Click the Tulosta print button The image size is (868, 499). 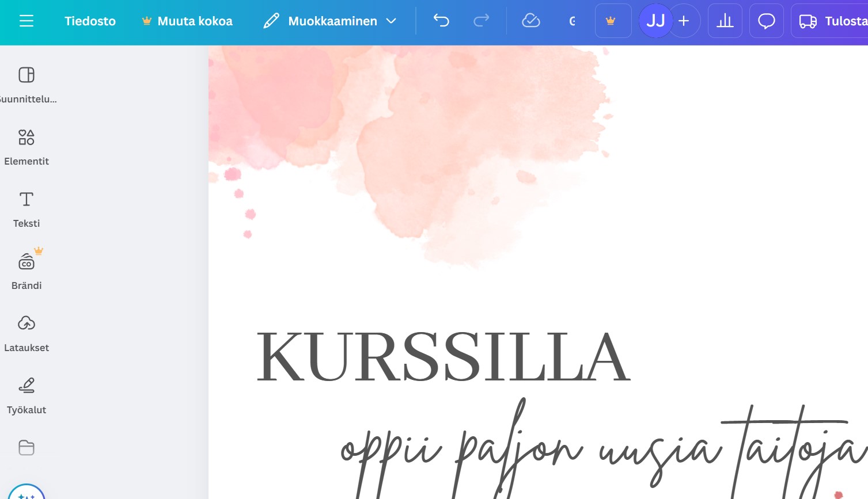click(832, 21)
